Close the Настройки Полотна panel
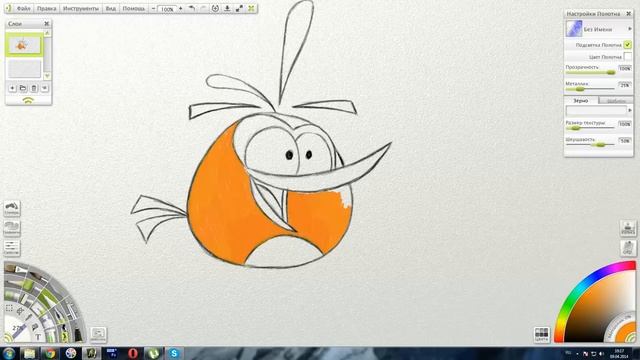640x360 pixels. tap(629, 13)
